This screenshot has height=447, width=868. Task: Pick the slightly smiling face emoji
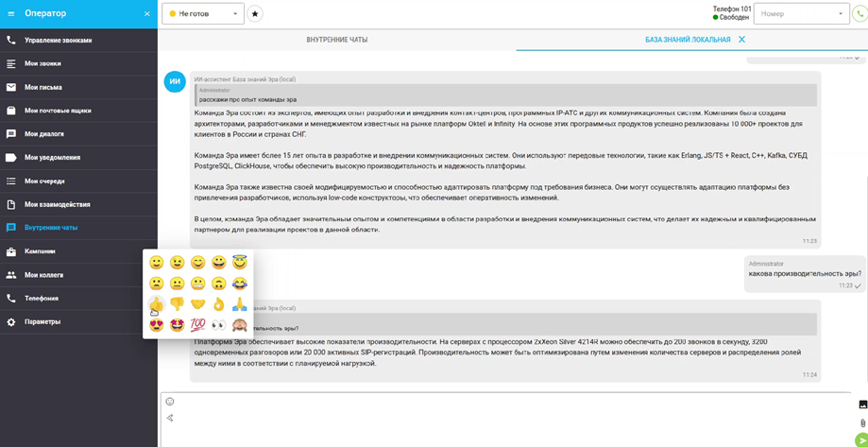tap(157, 263)
